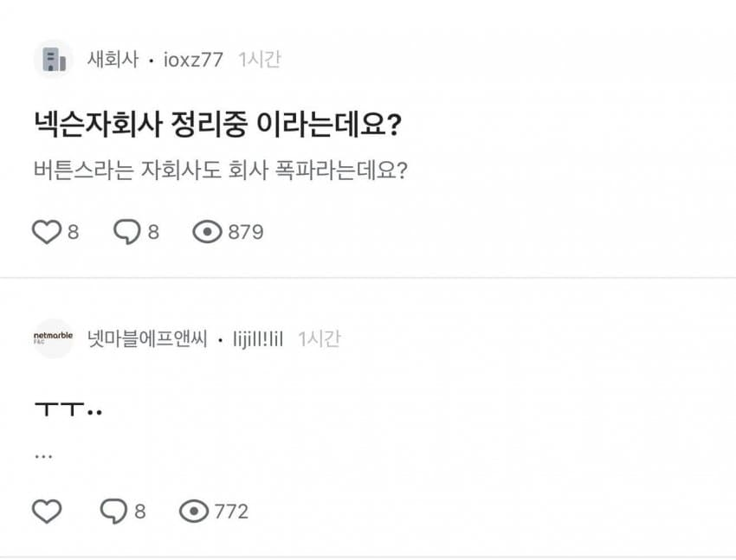Open comments on the ㅜㅜ.. post

pyautogui.click(x=114, y=512)
